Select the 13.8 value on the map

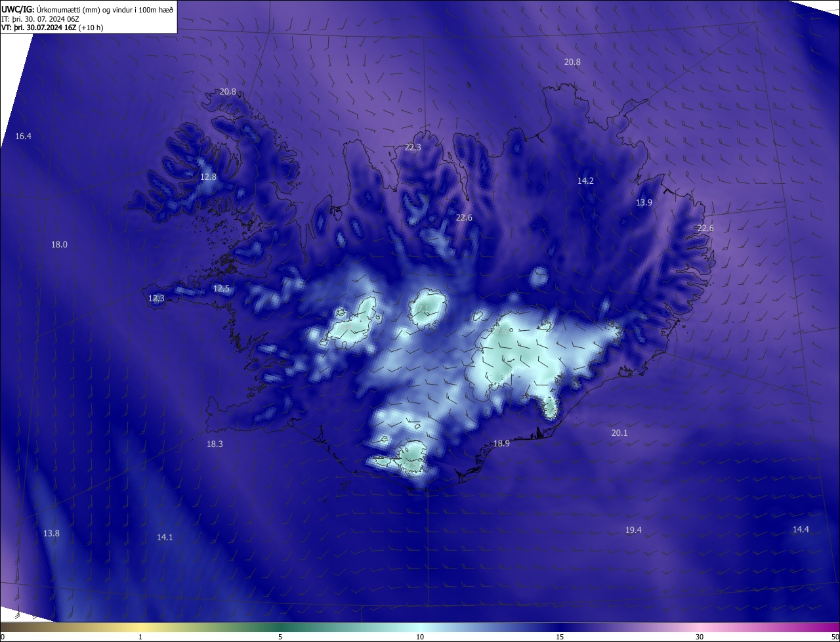[x=51, y=533]
